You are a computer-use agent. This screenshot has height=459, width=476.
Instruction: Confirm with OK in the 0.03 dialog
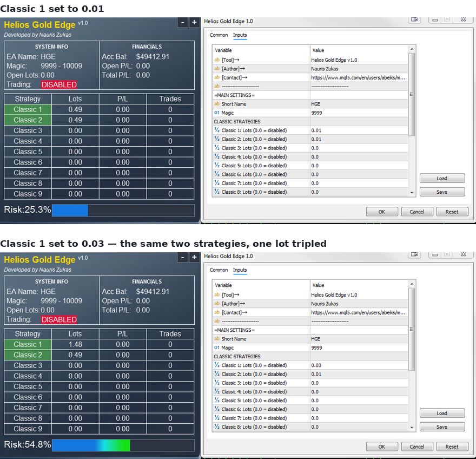382,447
